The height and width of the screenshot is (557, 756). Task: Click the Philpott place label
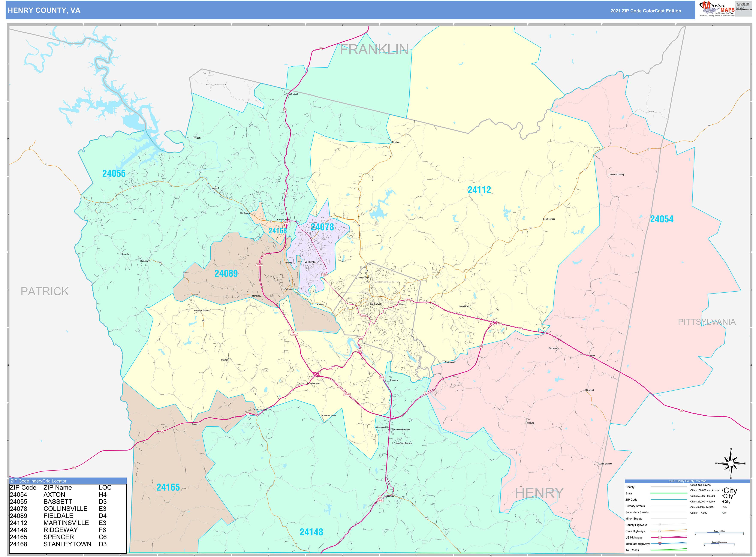(197, 138)
